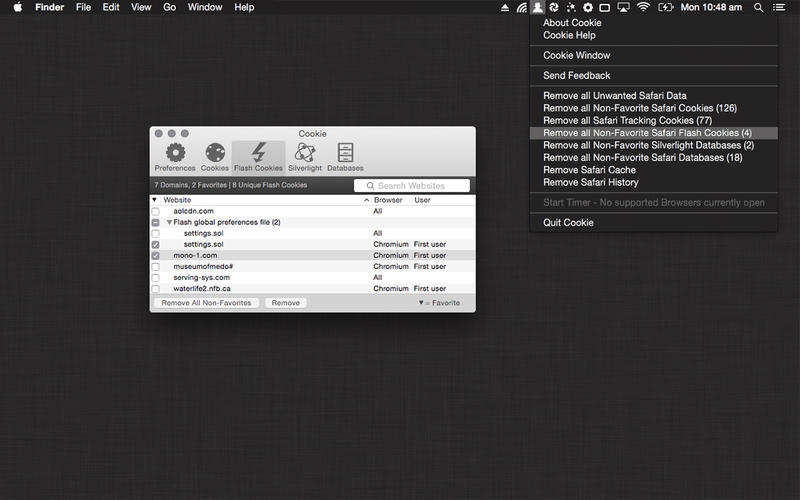Viewport: 800px width, 500px height.
Task: Open the AirPlay menu bar icon
Action: (623, 7)
